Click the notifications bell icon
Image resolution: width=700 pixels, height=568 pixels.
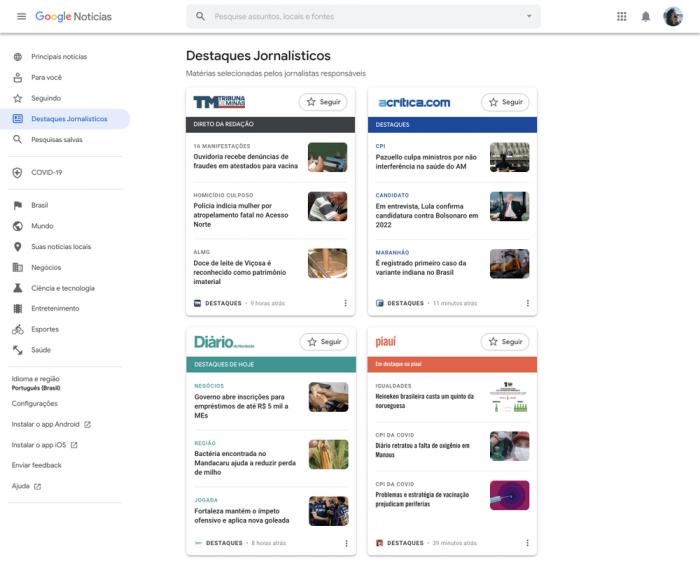(x=646, y=17)
